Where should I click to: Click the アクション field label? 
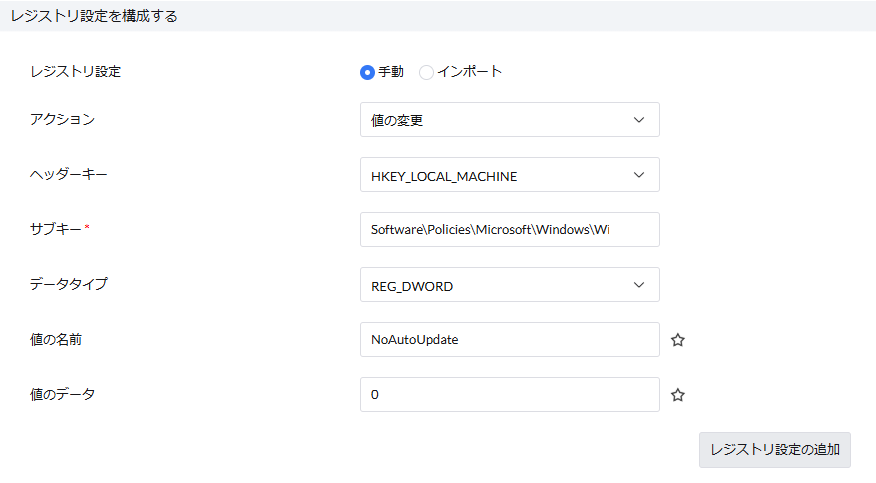[62, 120]
